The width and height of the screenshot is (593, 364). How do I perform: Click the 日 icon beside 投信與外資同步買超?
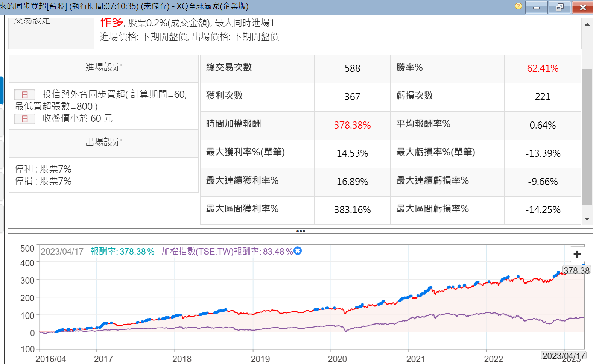click(25, 94)
